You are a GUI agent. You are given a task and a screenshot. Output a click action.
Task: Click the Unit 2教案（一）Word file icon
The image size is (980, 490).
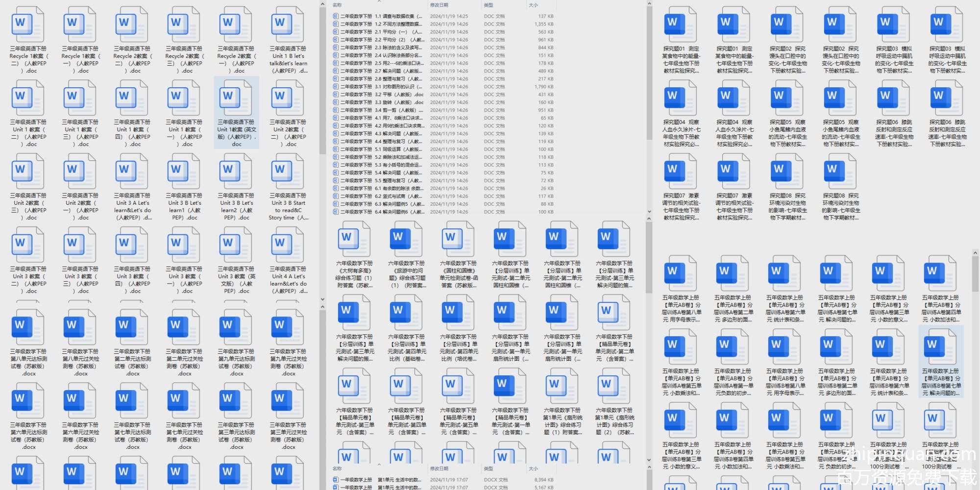[80, 171]
